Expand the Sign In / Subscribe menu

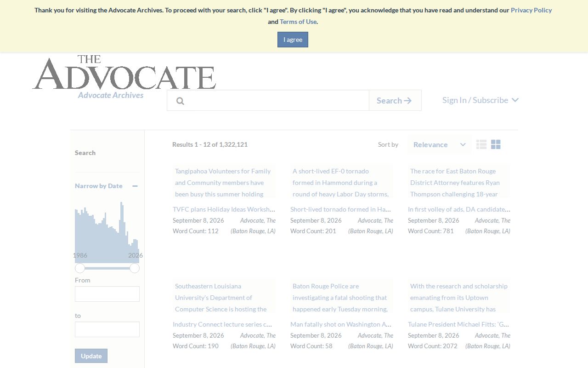[481, 100]
